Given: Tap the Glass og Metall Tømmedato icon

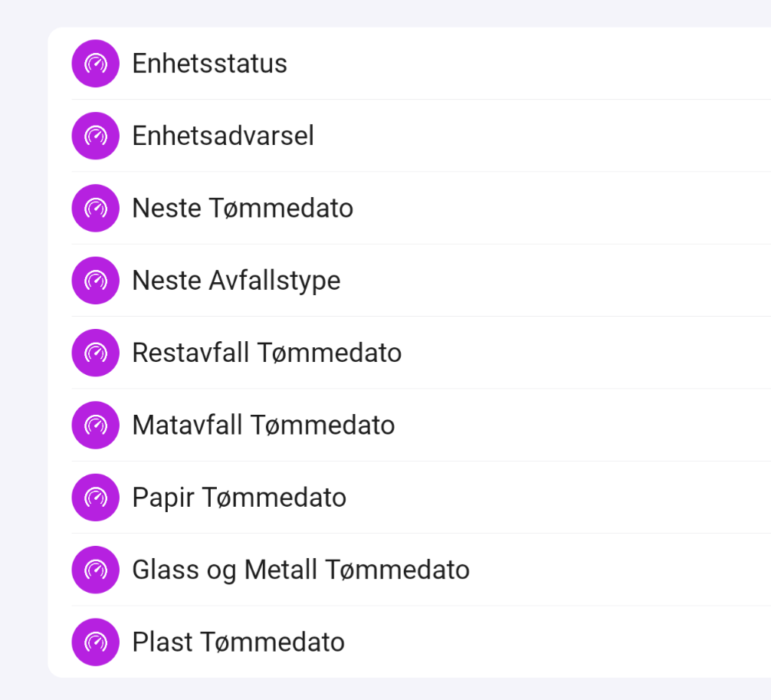Looking at the screenshot, I should tap(95, 570).
